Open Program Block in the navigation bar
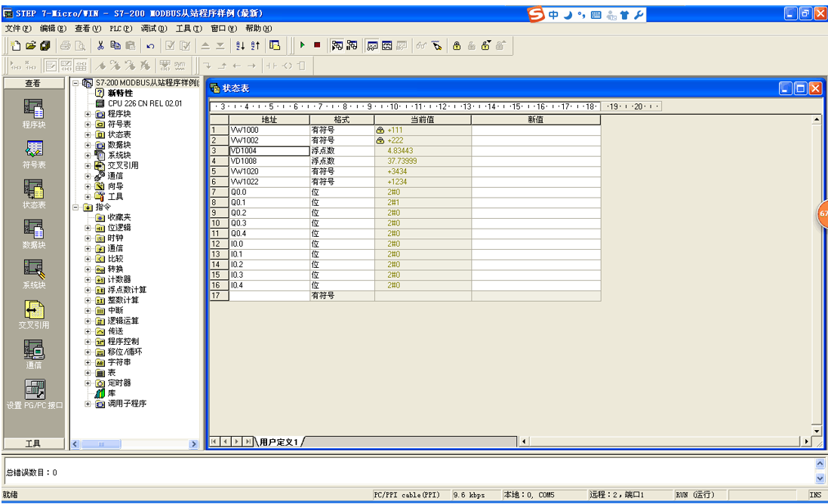Screen dimensions: 828x504 [x=34, y=113]
